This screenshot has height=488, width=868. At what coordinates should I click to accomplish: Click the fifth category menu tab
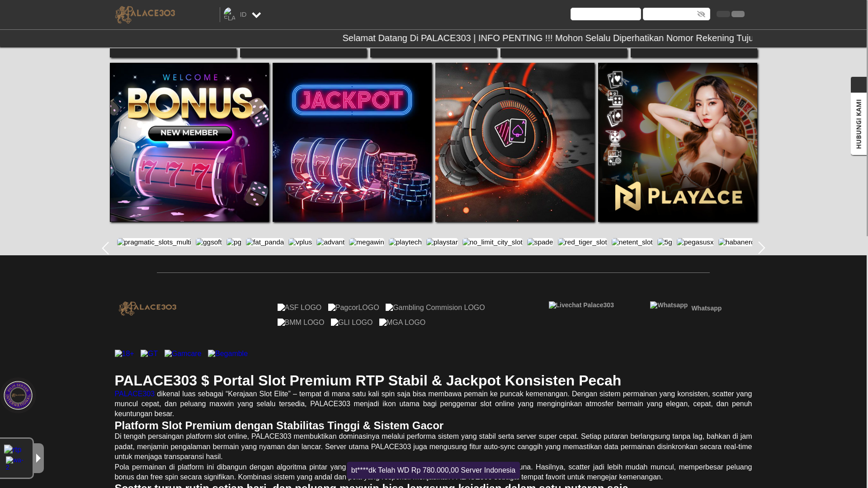click(694, 53)
